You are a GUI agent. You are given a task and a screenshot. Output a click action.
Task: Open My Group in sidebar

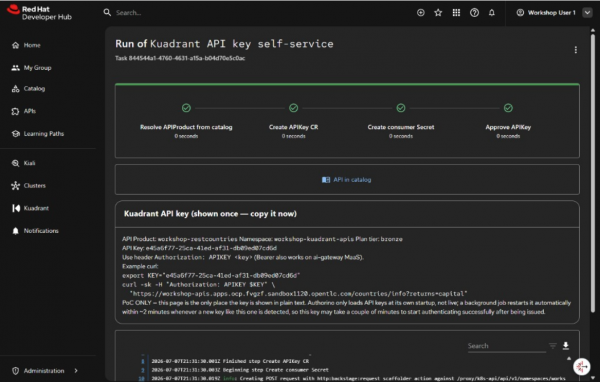(37, 68)
